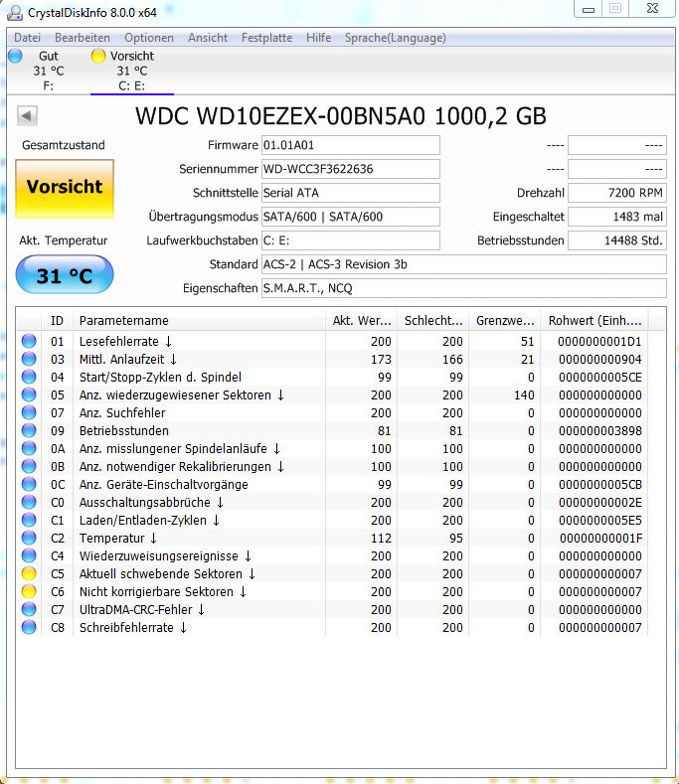Click the previous disk arrow button
This screenshot has height=784, width=679.
pyautogui.click(x=27, y=116)
